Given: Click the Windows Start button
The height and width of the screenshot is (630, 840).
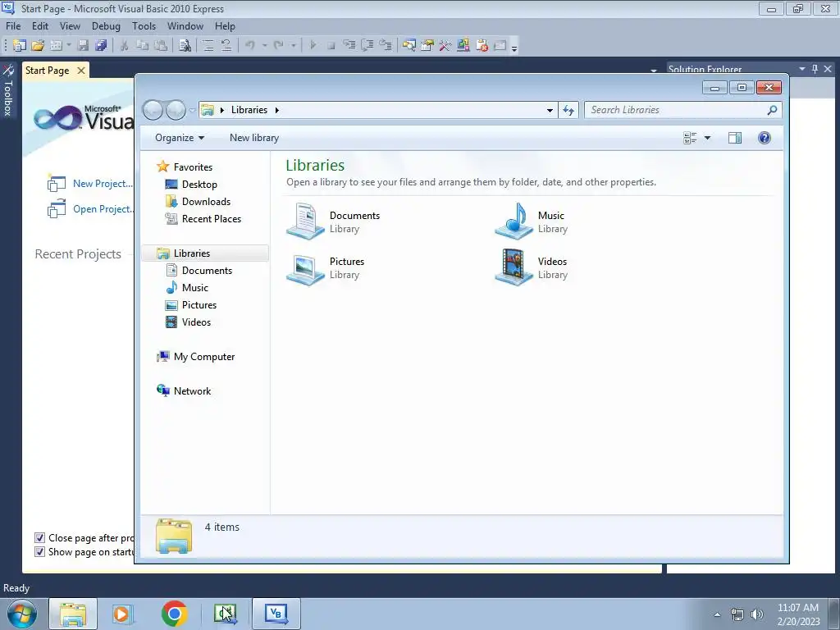Looking at the screenshot, I should point(21,614).
